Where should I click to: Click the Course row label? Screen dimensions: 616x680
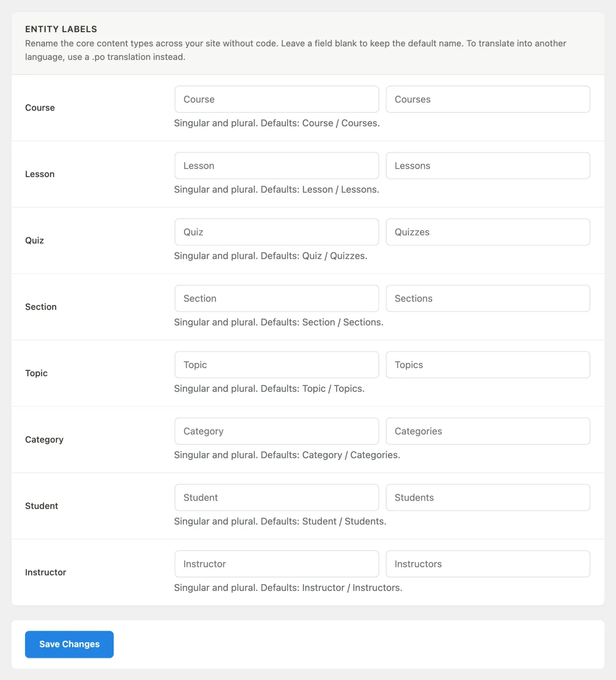coord(40,108)
